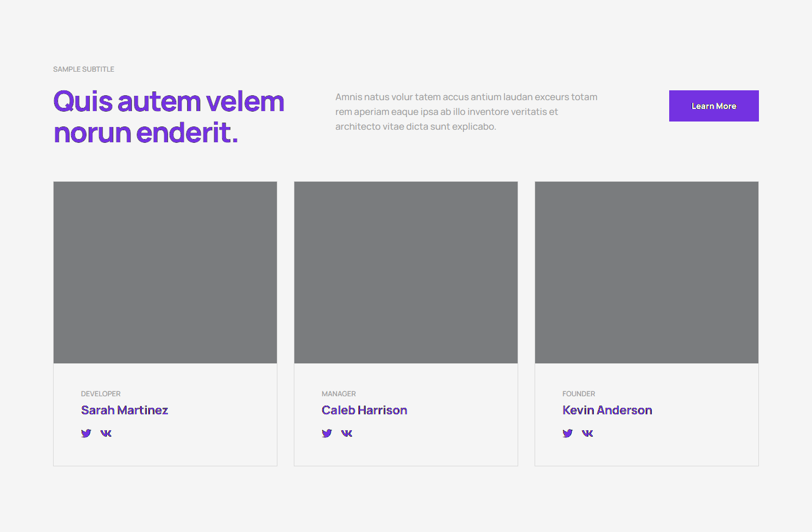The height and width of the screenshot is (532, 812).
Task: Click the SAMPLE SUBTITLE text
Action: click(x=84, y=70)
